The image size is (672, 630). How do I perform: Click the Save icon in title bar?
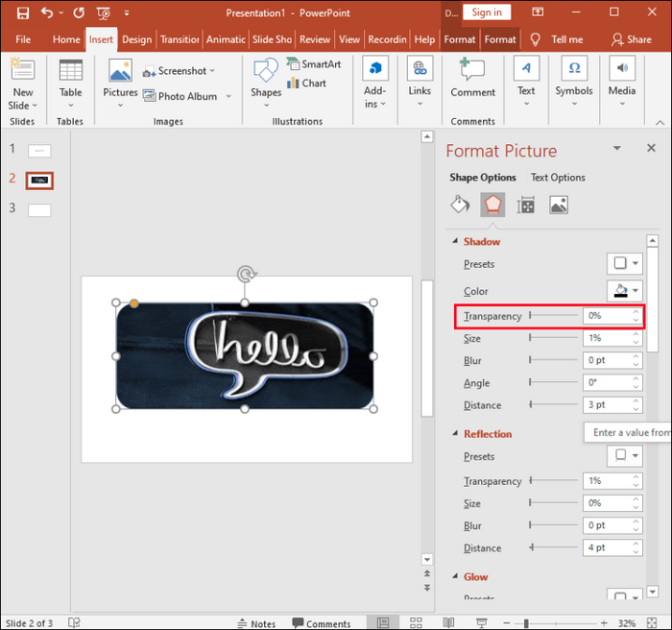22,13
